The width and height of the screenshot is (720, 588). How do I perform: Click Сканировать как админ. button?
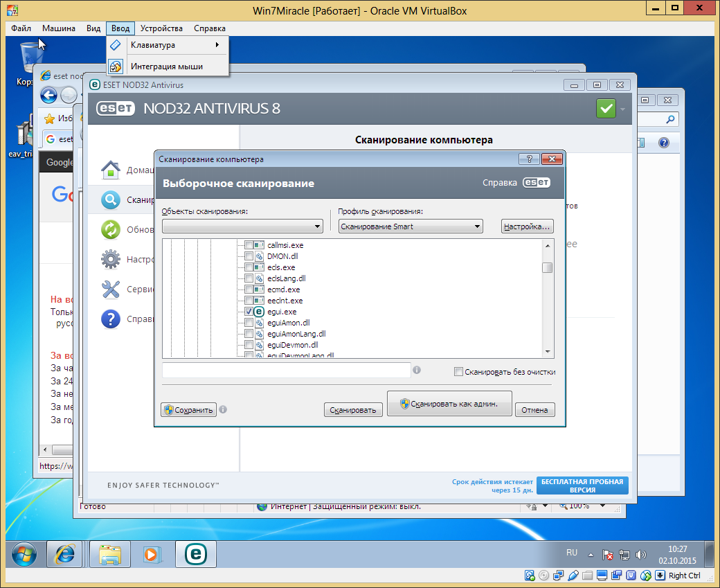[449, 404]
